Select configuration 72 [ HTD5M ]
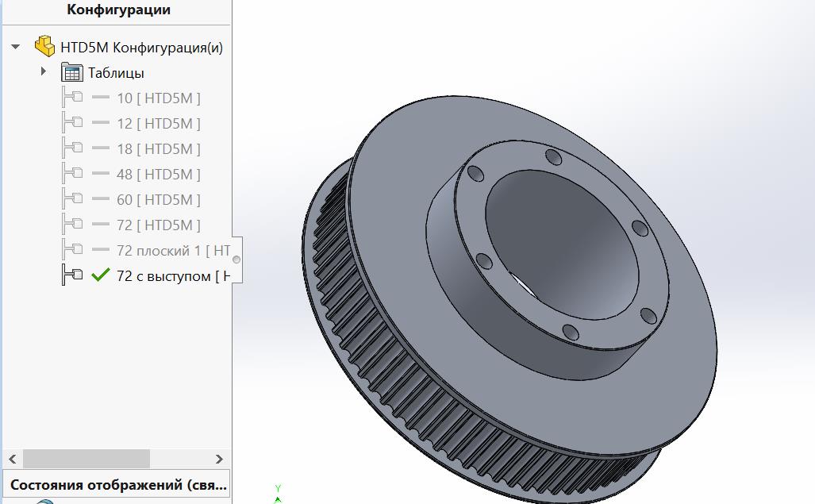This screenshot has width=815, height=504. (x=159, y=225)
